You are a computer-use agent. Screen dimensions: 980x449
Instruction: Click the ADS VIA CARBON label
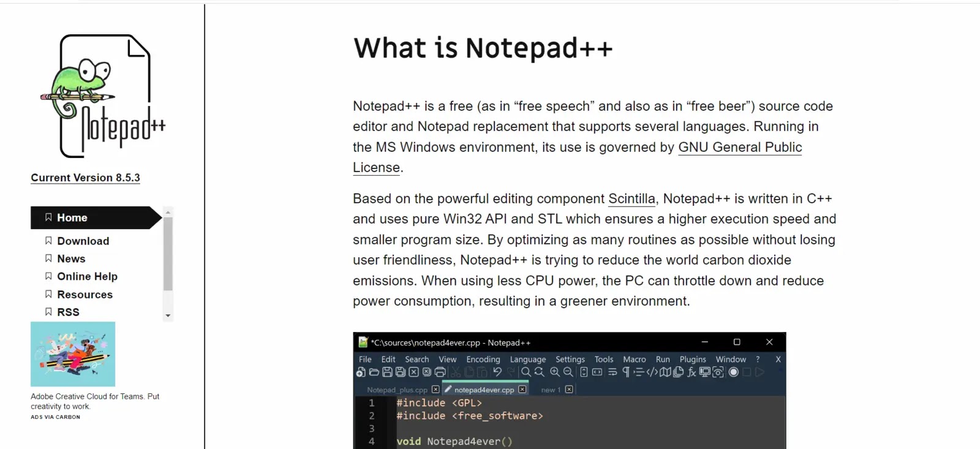pos(55,417)
